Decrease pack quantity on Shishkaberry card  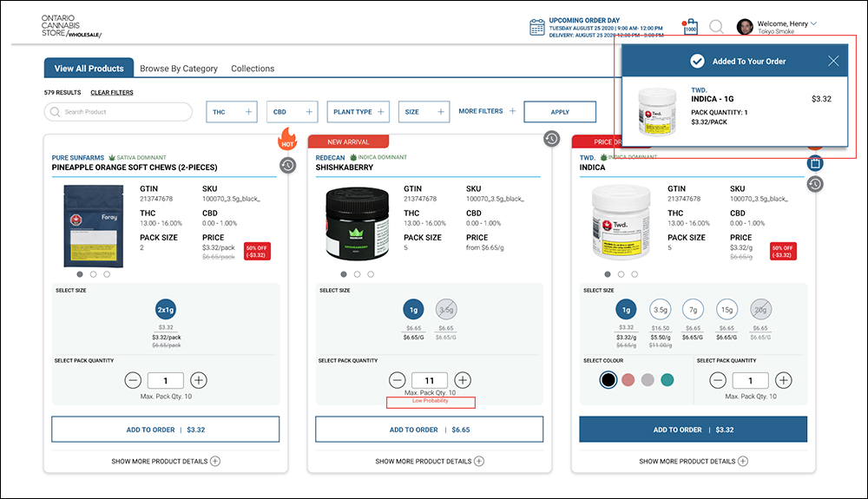[397, 380]
